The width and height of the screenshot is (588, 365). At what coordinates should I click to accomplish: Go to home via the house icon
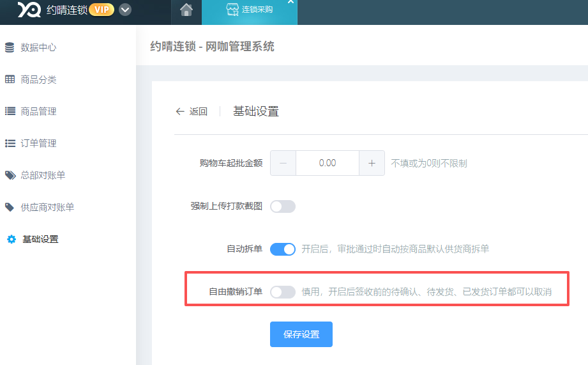pos(186,10)
